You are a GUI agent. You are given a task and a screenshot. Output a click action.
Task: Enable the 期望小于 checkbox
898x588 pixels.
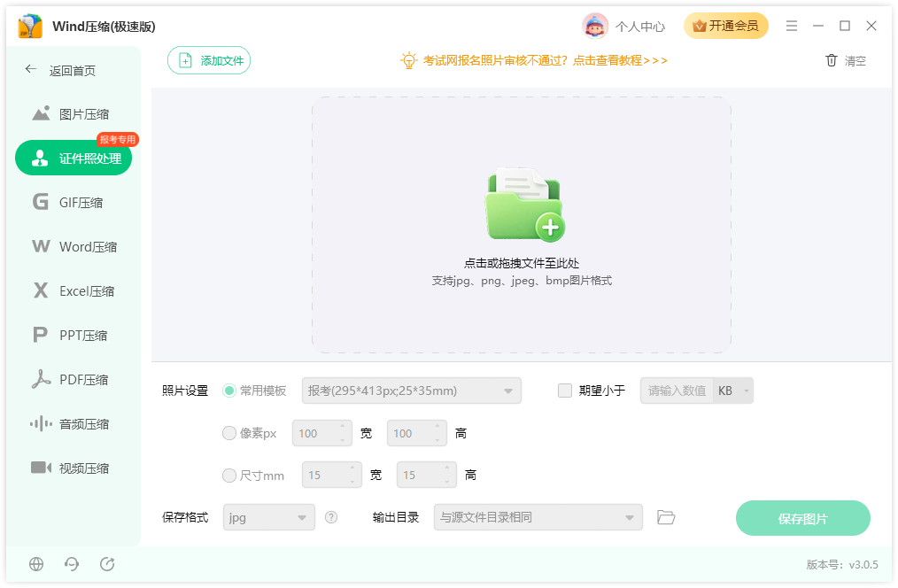click(x=565, y=391)
